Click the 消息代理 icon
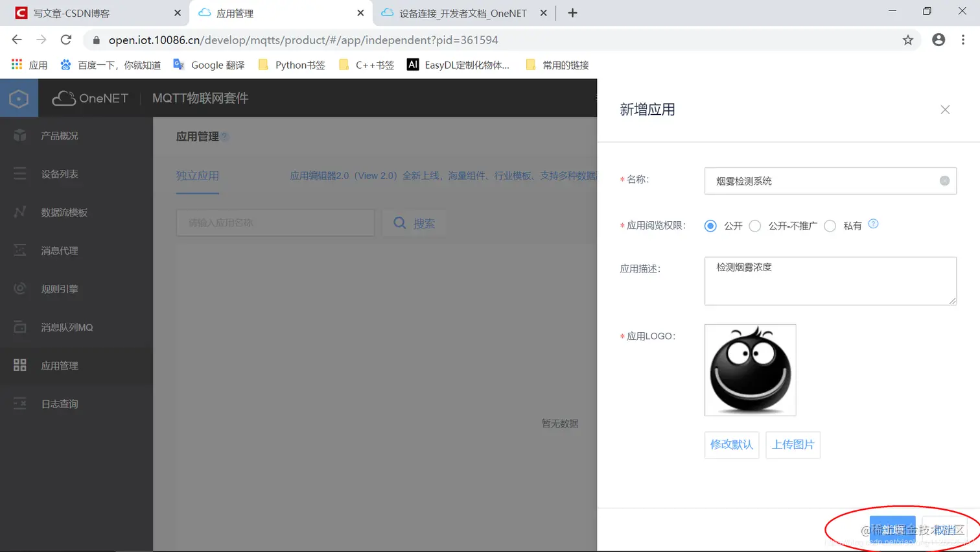Image resolution: width=980 pixels, height=552 pixels. tap(20, 250)
